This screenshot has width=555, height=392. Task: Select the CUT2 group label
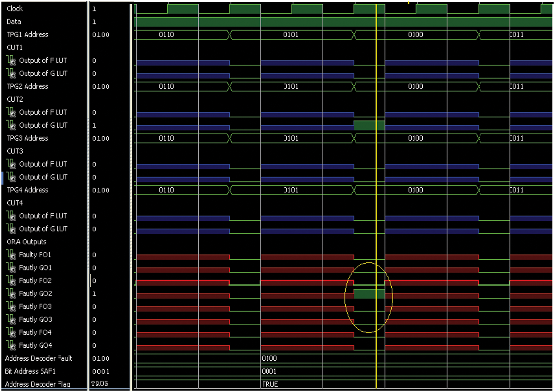[x=15, y=99]
